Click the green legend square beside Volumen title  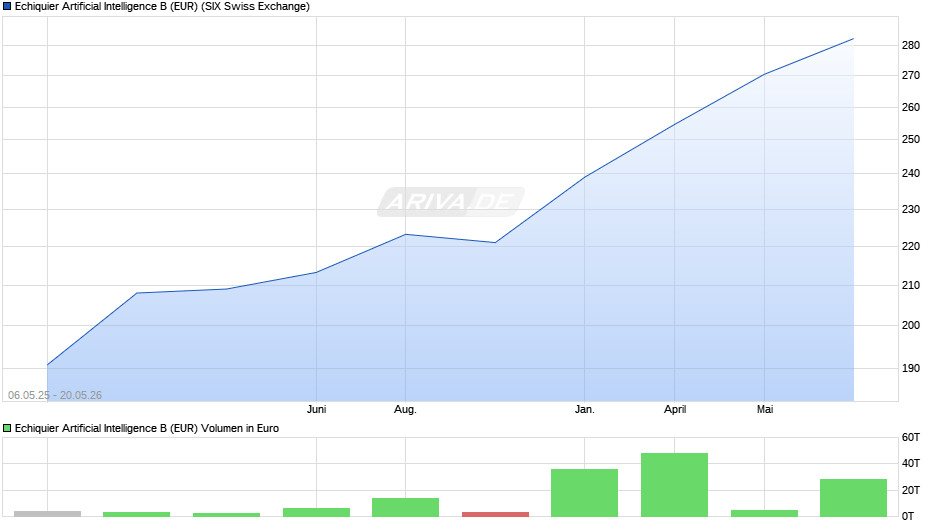pyautogui.click(x=7, y=428)
